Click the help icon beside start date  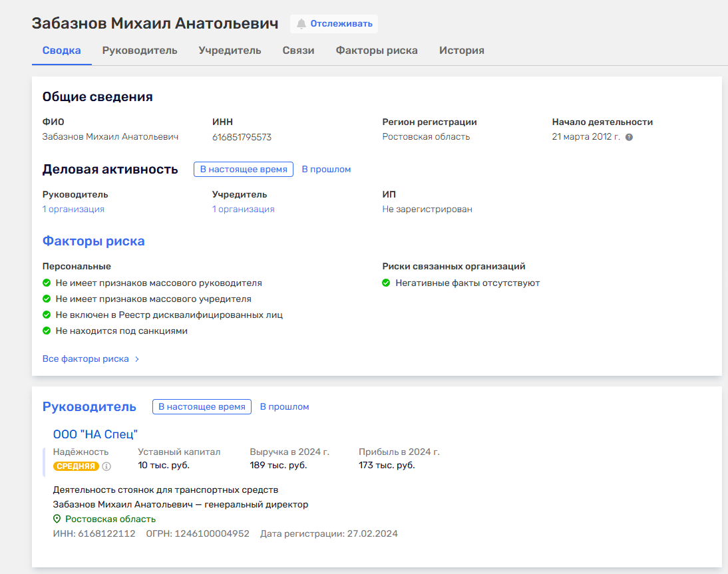629,137
